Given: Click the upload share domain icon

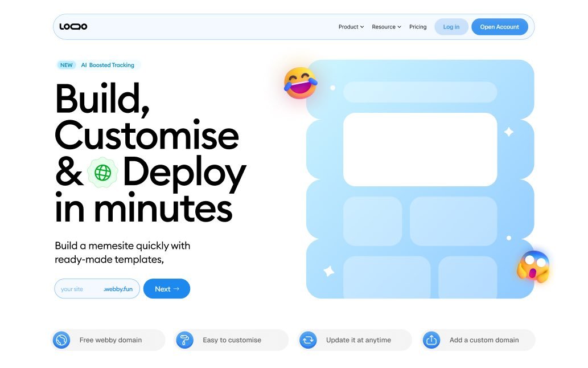Looking at the screenshot, I should point(431,340).
